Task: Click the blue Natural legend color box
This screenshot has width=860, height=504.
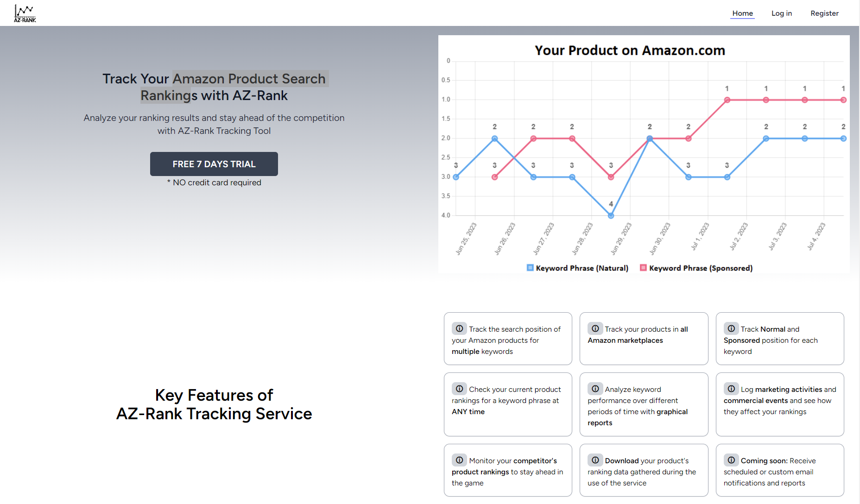Action: tap(530, 268)
